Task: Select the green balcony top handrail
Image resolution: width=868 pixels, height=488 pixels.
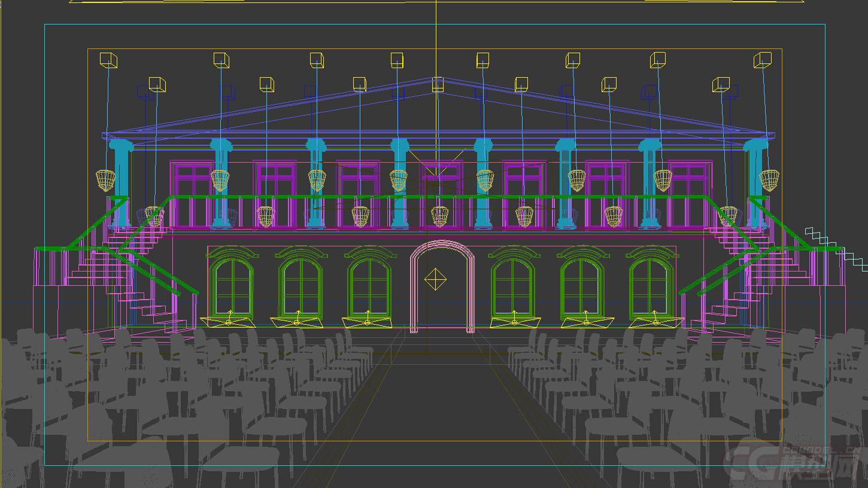Action: [438, 197]
